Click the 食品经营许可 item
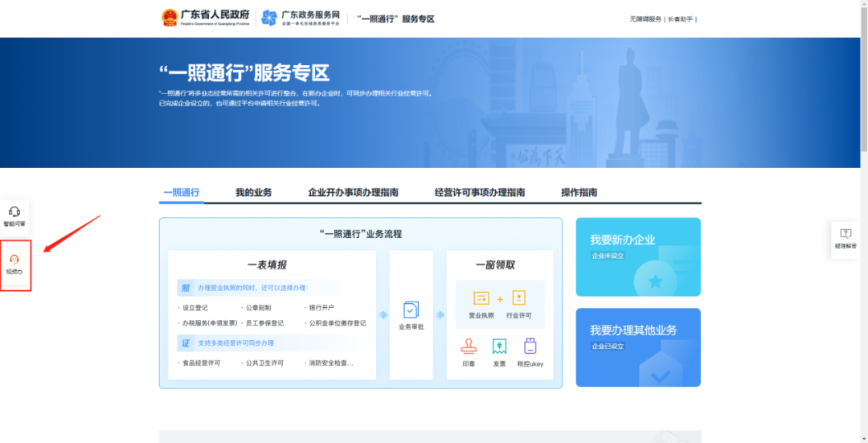Screen dimensions: 868x443 point(202,363)
